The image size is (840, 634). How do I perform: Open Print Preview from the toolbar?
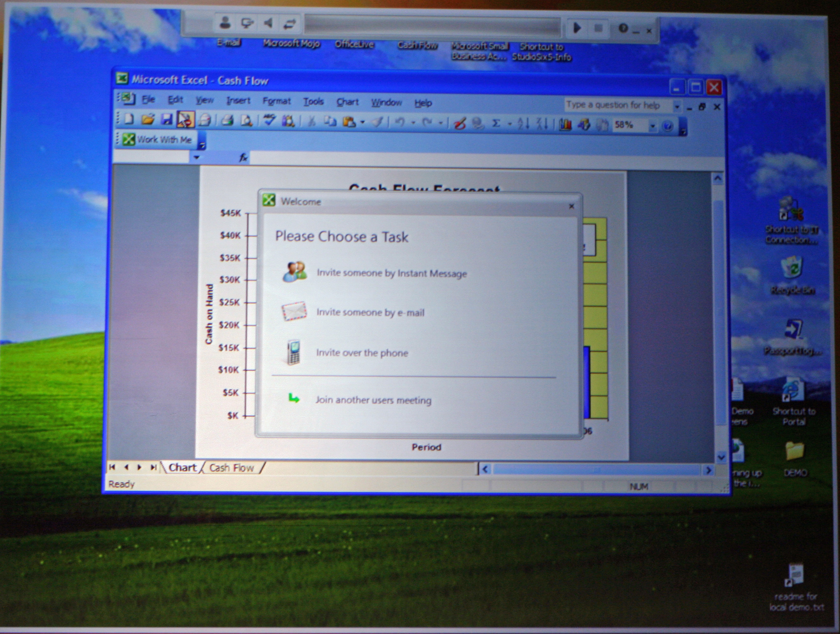[x=246, y=122]
